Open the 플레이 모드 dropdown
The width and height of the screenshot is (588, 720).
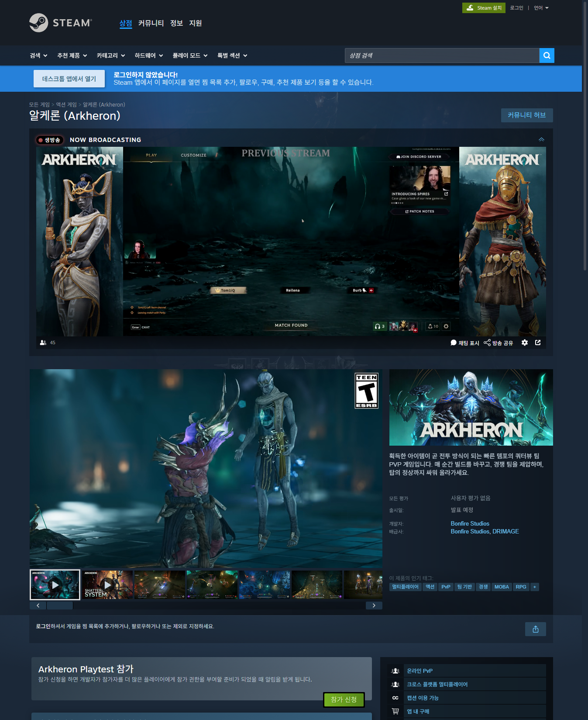[x=190, y=55]
